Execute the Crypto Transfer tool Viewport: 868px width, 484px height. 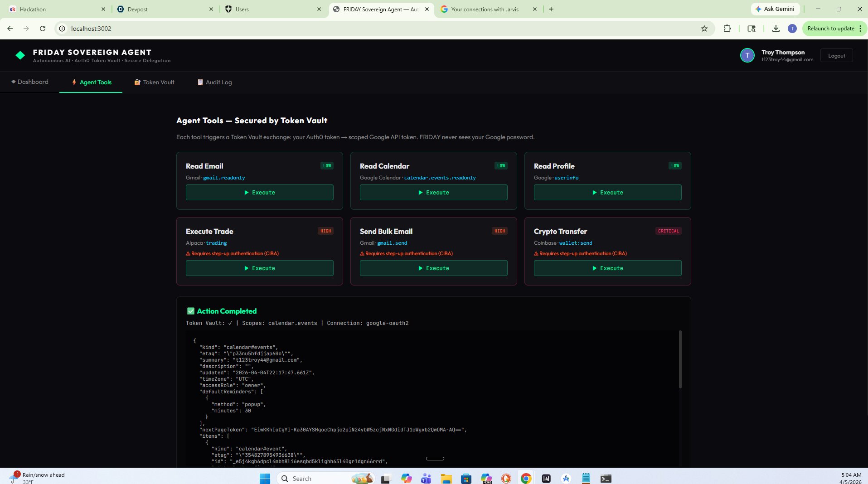tap(608, 268)
